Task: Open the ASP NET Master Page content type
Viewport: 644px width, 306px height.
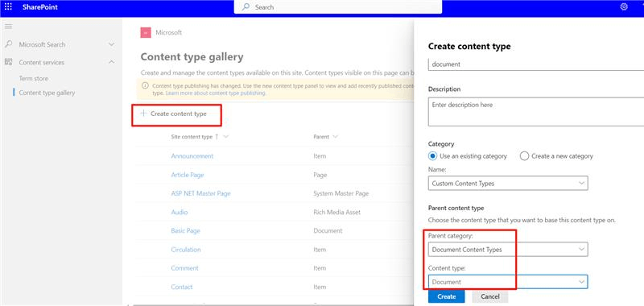Action: (x=200, y=193)
